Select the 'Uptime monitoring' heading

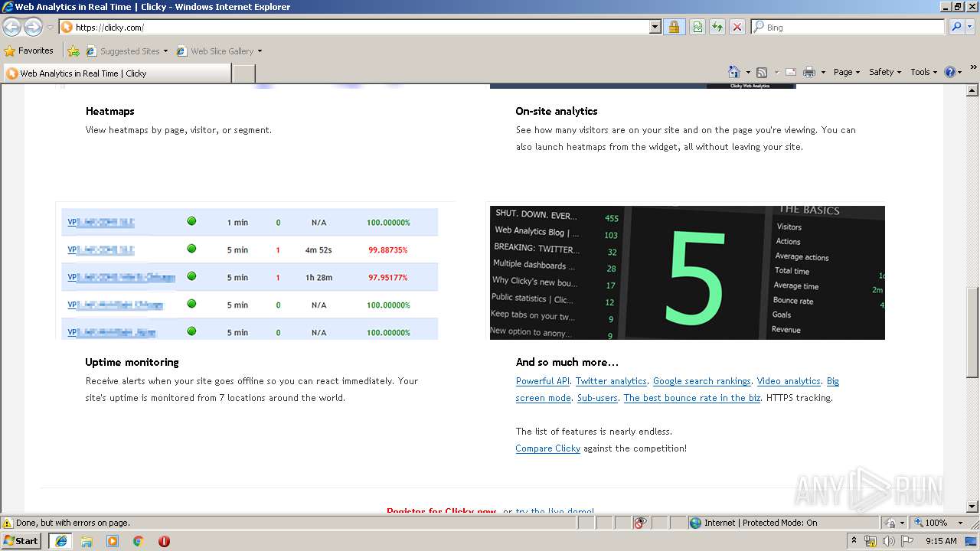pyautogui.click(x=132, y=362)
